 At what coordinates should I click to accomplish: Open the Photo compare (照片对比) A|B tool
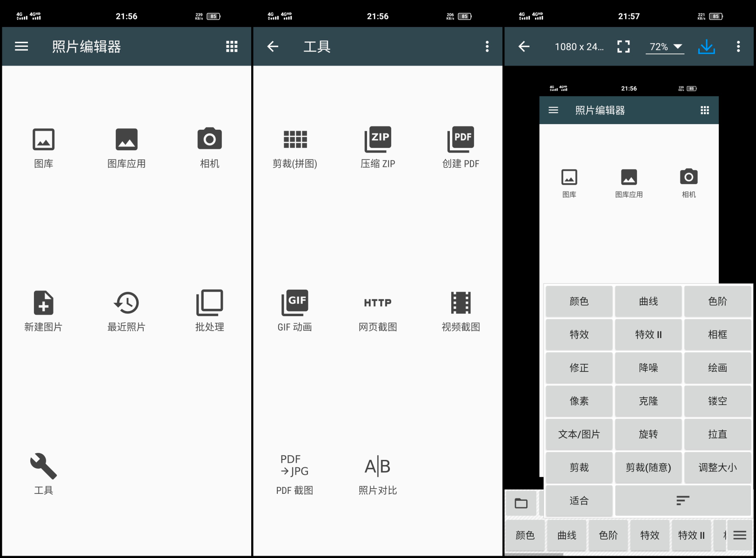click(x=378, y=466)
